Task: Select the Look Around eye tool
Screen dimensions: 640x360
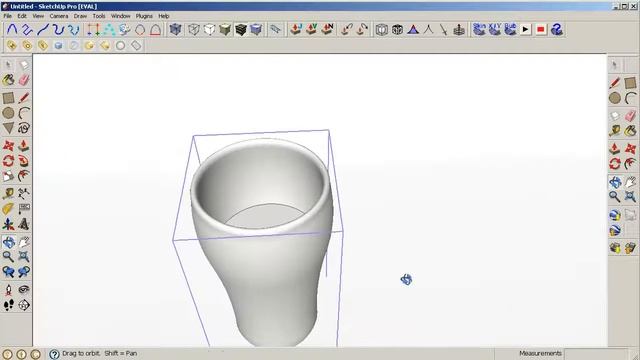Action: (x=24, y=290)
